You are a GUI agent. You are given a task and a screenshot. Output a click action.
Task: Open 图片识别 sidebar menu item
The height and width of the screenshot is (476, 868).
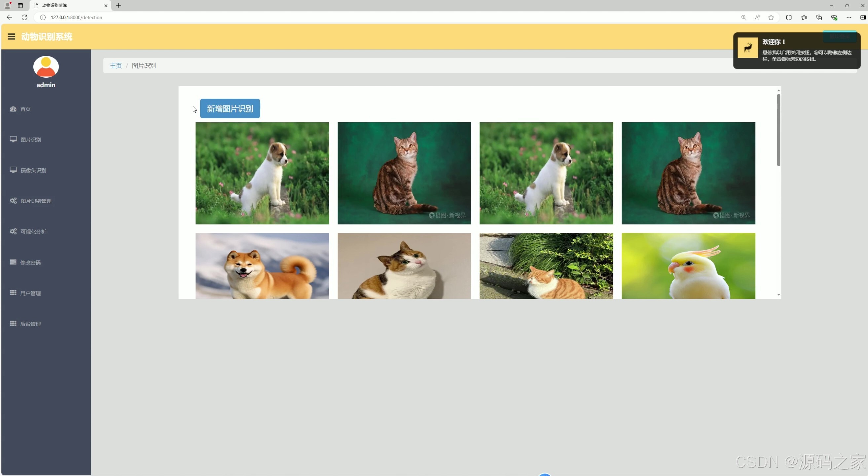click(31, 139)
